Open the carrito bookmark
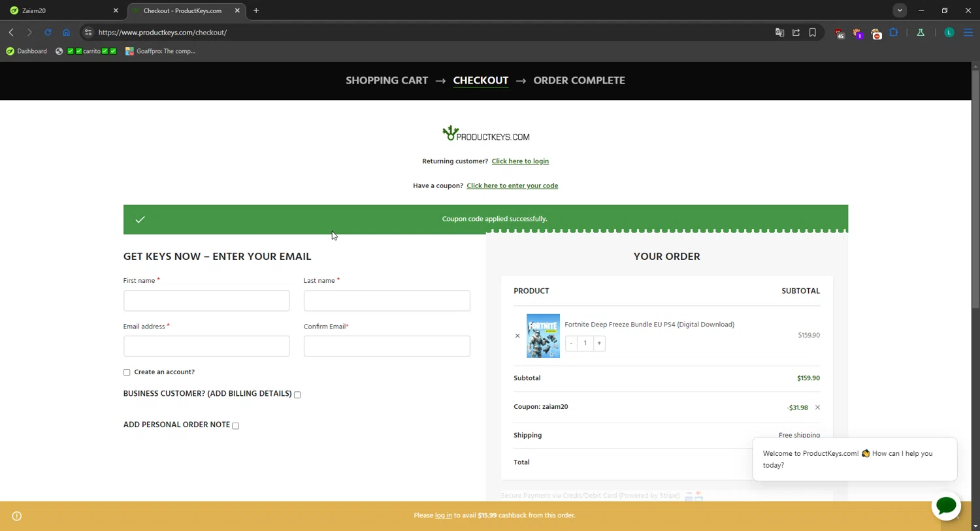This screenshot has height=531, width=980. coord(86,51)
